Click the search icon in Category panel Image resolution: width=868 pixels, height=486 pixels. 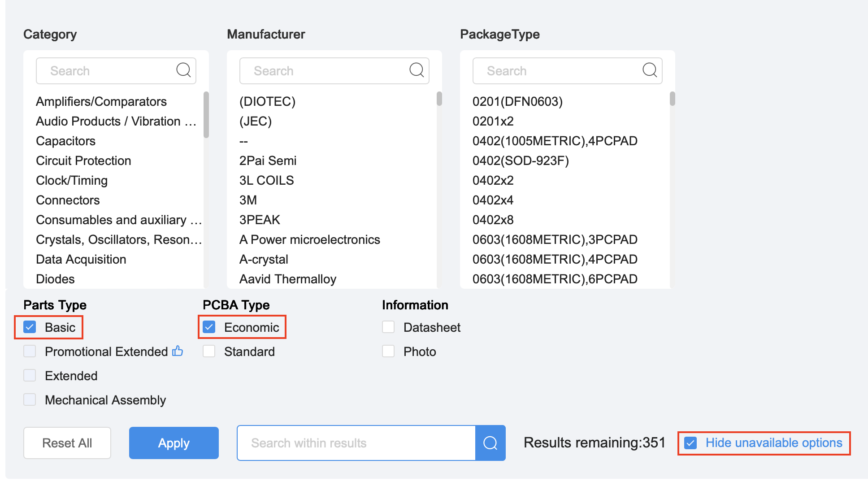(x=183, y=70)
